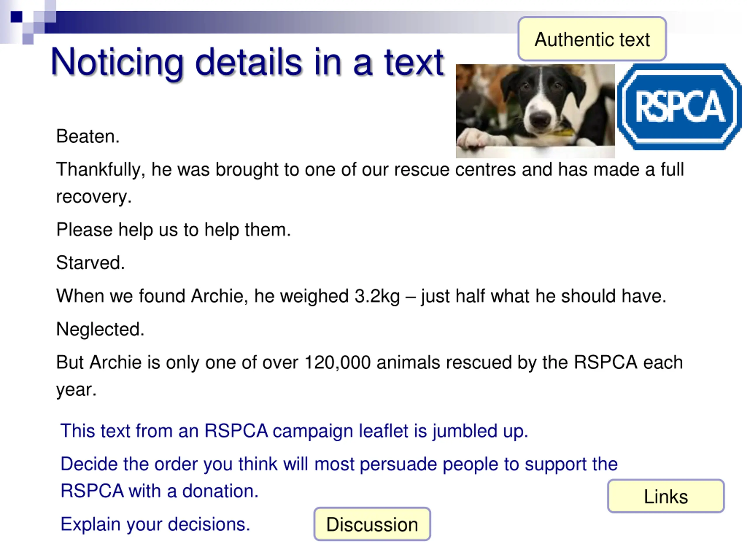Click the blue gradient header bar
Image resolution: width=747 pixels, height=560 pixels.
click(x=236, y=22)
